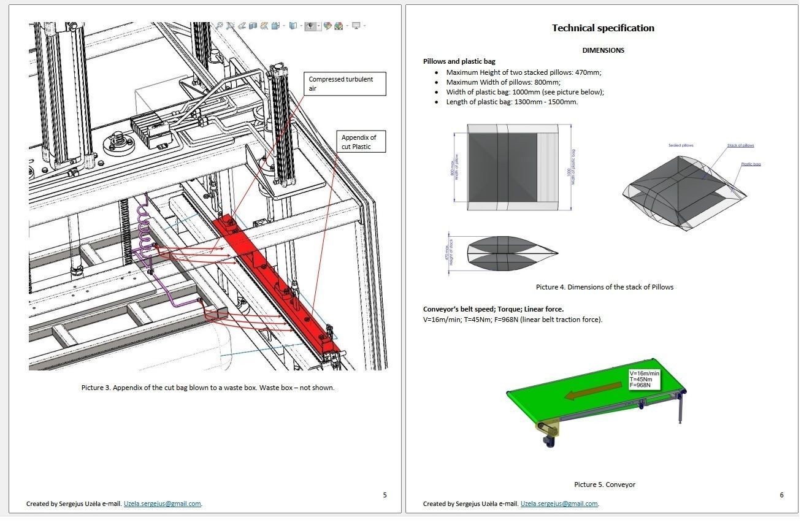Viewport: 812px width, 525px height.
Task: Click the Section View icon
Action: [253, 26]
